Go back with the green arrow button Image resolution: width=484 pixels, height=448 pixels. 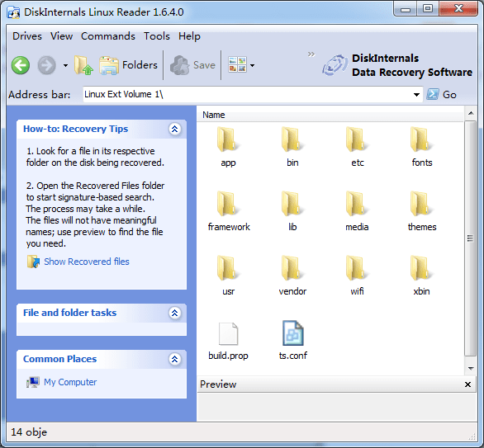21,65
